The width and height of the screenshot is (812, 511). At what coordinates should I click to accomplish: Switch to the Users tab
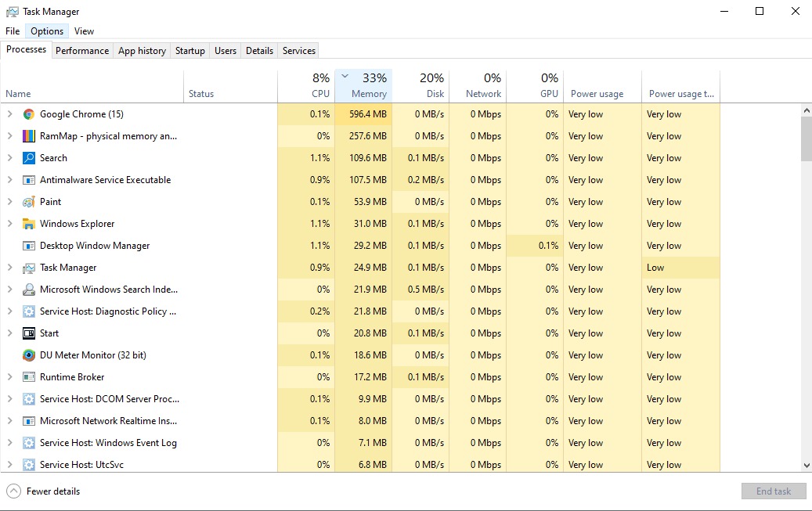click(x=226, y=51)
